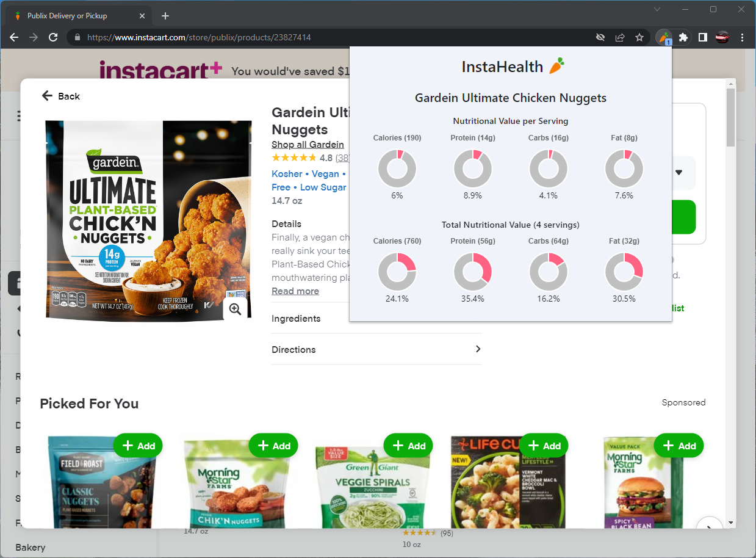Screen dimensions: 756x558
Task: Add MorningStar Spicy Black Bean burger
Action: 679,446
